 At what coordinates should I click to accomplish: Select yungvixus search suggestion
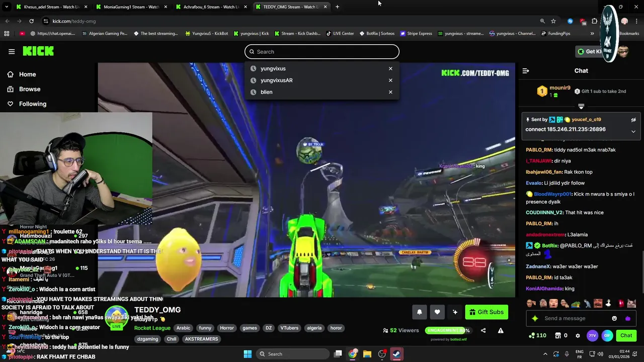[x=273, y=68]
